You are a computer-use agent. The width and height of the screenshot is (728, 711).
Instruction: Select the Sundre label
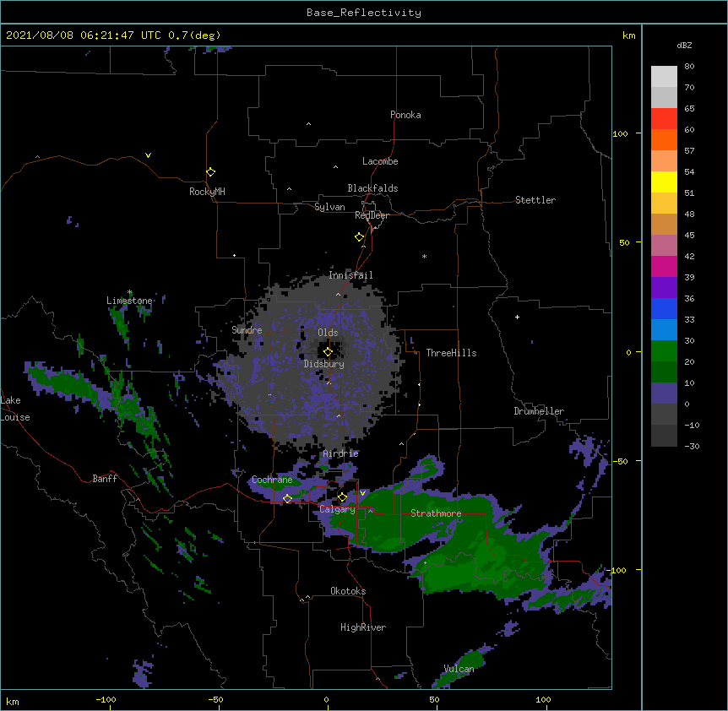pyautogui.click(x=247, y=330)
